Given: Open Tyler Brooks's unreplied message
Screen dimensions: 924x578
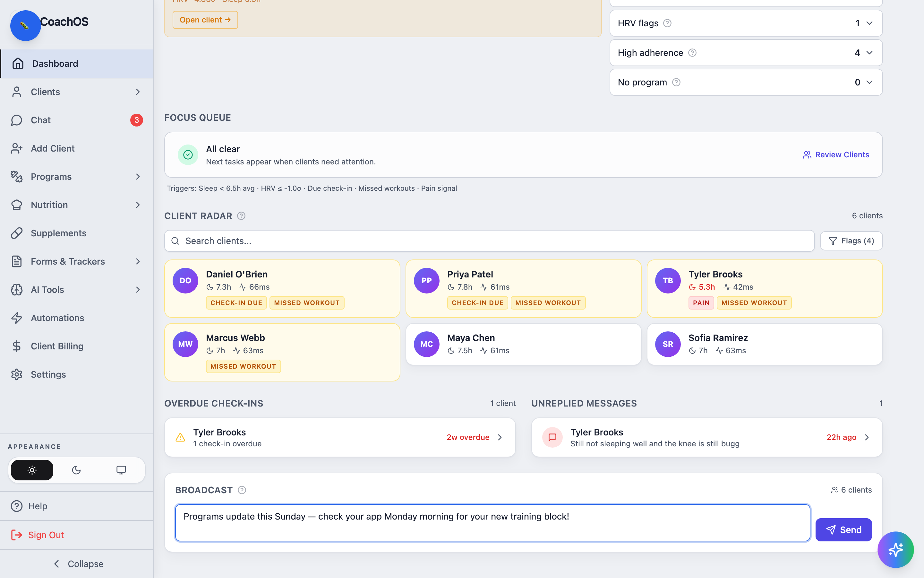Looking at the screenshot, I should (707, 437).
